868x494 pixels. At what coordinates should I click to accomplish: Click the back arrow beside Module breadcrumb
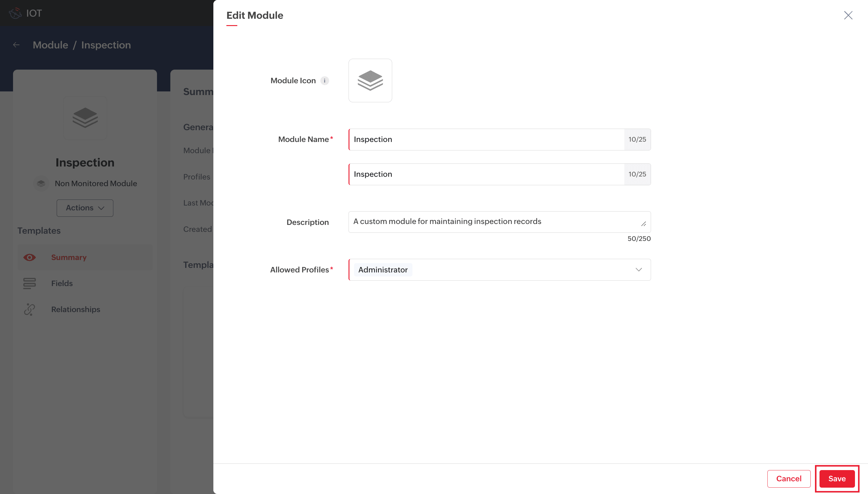(x=16, y=45)
